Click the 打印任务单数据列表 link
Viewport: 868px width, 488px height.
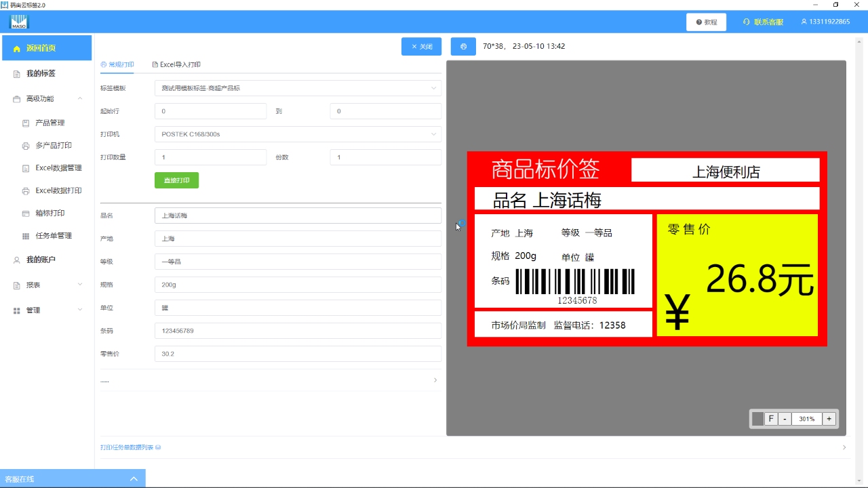point(127,448)
